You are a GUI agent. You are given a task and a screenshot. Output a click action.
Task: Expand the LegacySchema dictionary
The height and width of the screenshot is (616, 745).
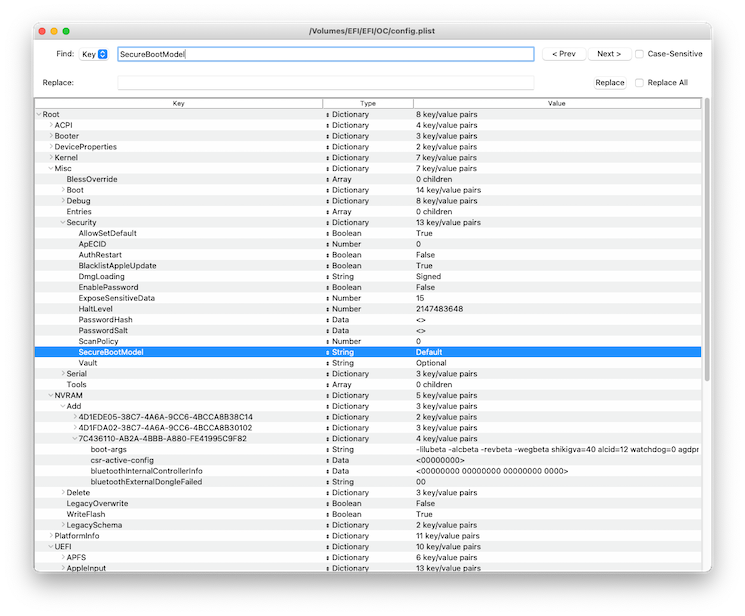tap(63, 525)
